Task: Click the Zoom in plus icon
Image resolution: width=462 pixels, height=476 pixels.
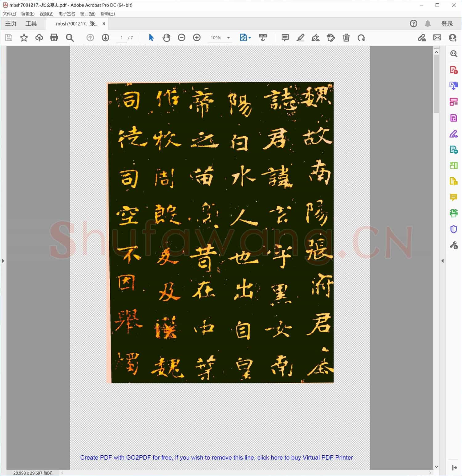Action: coord(197,38)
